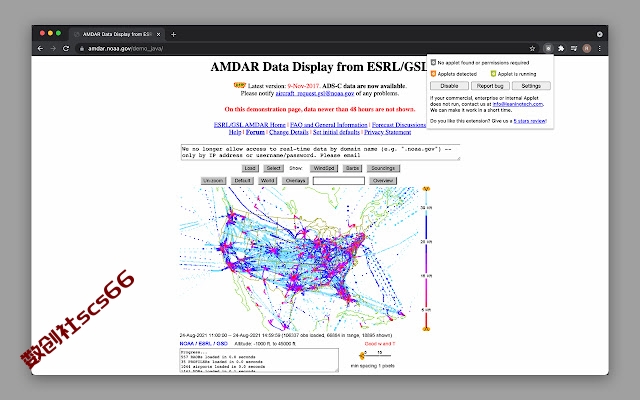Screen dimensions: 640x400
Task: Open the Chrome three-dot menu
Action: 600,48
